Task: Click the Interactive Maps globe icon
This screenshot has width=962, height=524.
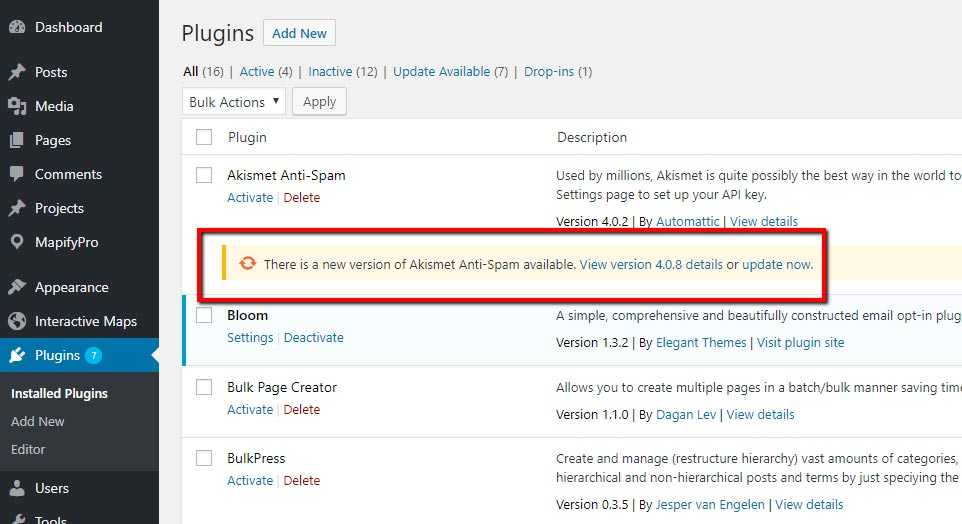Action: (17, 321)
